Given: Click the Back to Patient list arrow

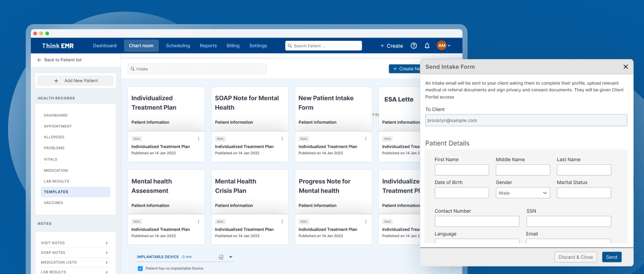Looking at the screenshot, I should pos(39,60).
